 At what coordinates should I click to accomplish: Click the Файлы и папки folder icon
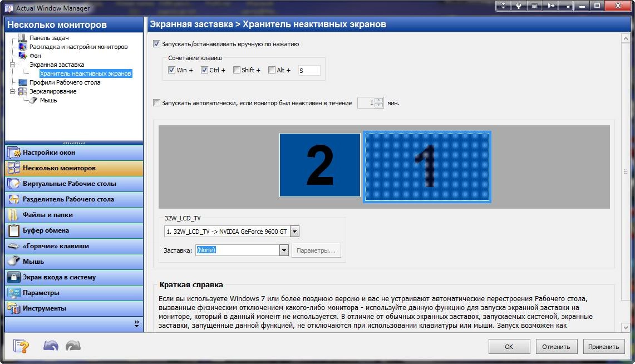tap(14, 215)
